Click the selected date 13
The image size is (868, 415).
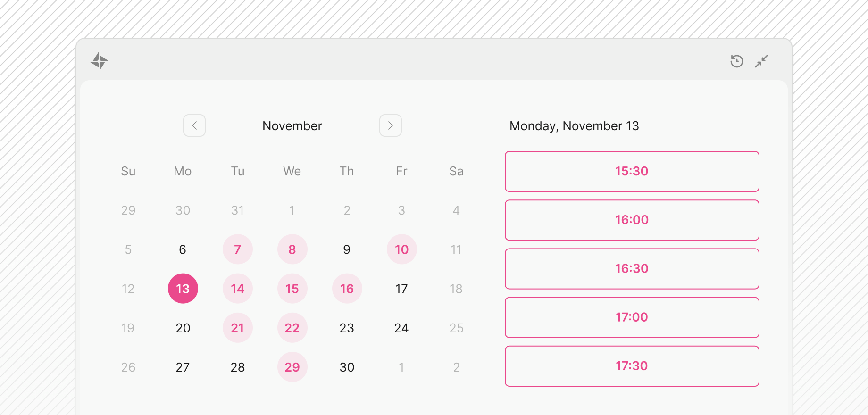[x=183, y=289]
